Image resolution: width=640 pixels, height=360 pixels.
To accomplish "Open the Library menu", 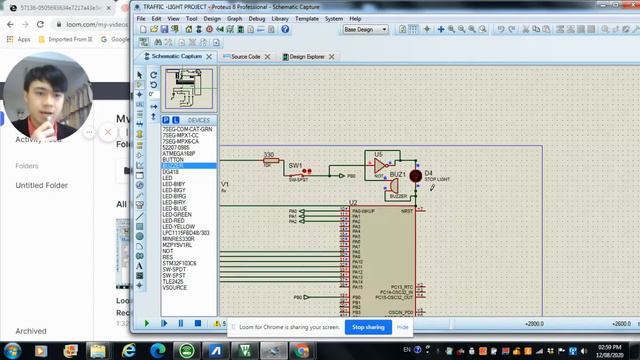I will click(x=280, y=19).
